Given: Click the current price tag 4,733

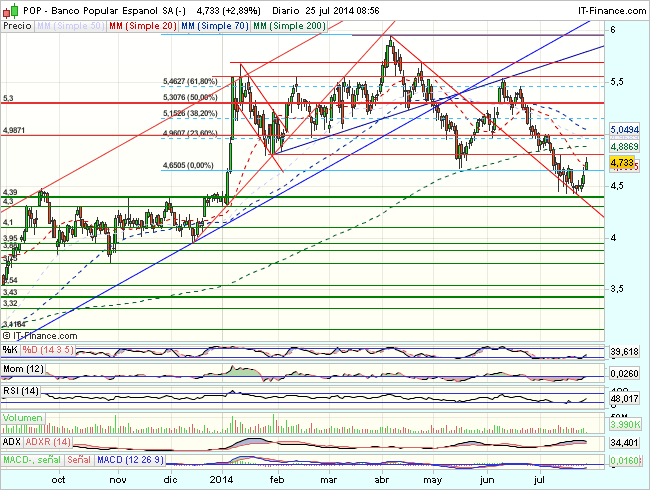Looking at the screenshot, I should pos(622,163).
